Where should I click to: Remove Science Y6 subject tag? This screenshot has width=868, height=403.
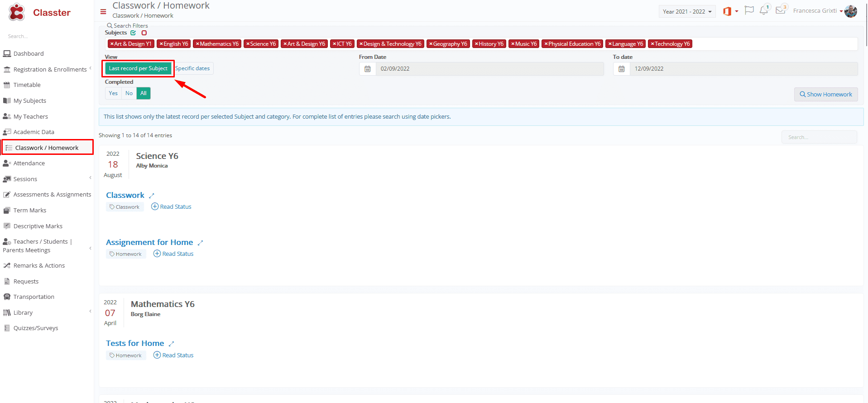[248, 44]
